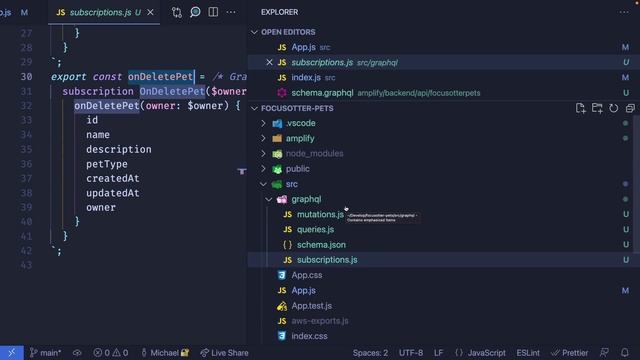Image resolution: width=640 pixels, height=360 pixels.
Task: Open remote window indicator in status bar
Action: (x=11, y=353)
